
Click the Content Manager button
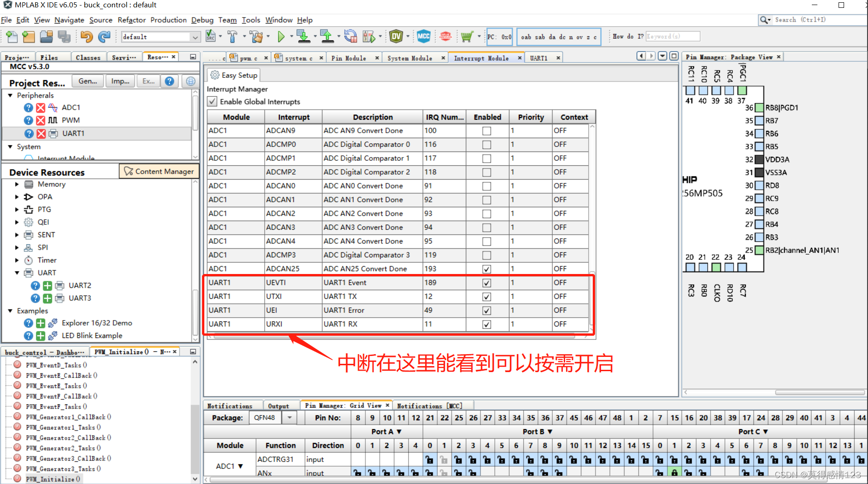(x=158, y=171)
